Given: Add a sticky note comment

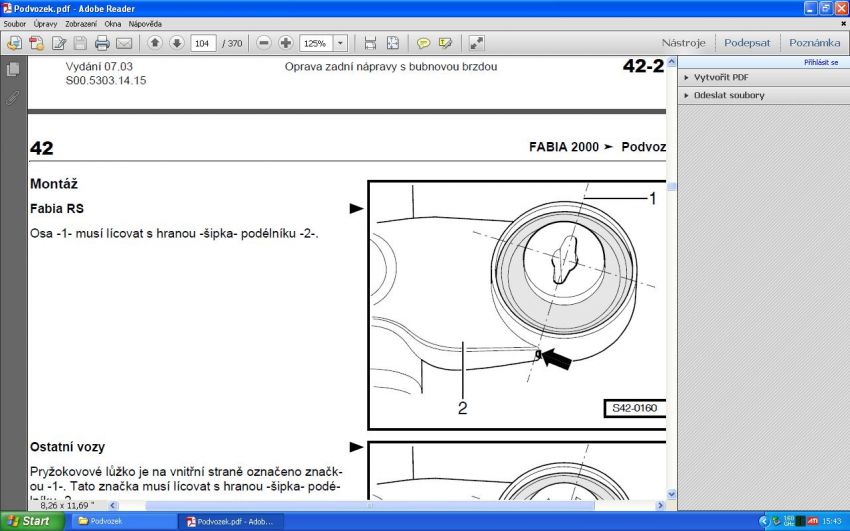Looking at the screenshot, I should 423,43.
